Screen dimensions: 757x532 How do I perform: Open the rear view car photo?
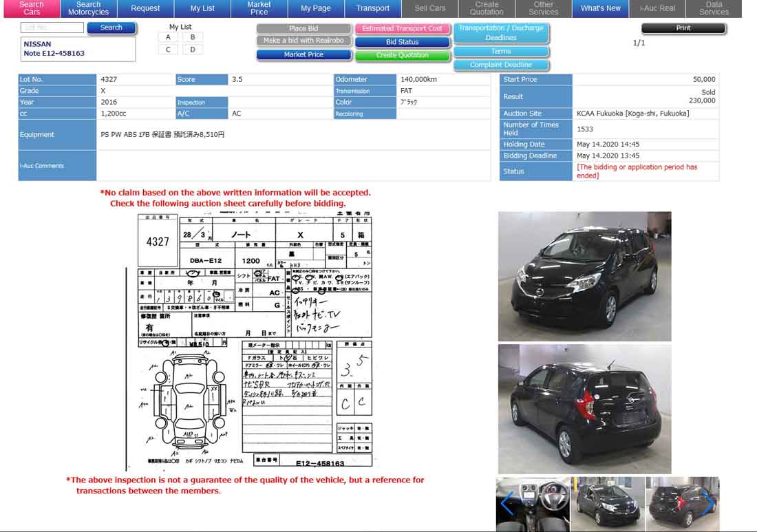pos(585,409)
